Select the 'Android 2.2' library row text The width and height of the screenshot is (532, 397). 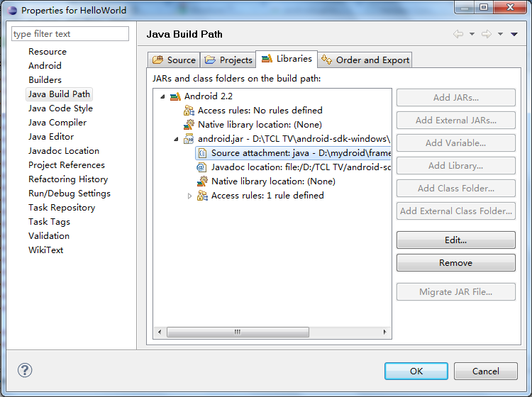[209, 96]
